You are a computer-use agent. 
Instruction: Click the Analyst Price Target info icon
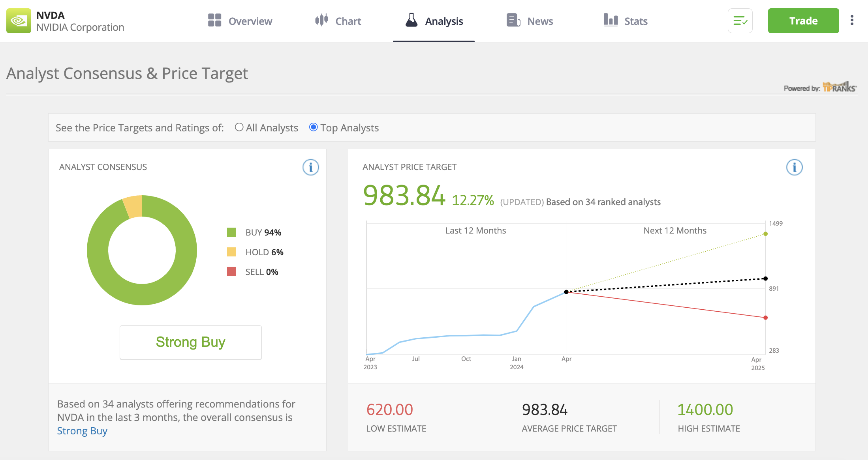pos(795,167)
